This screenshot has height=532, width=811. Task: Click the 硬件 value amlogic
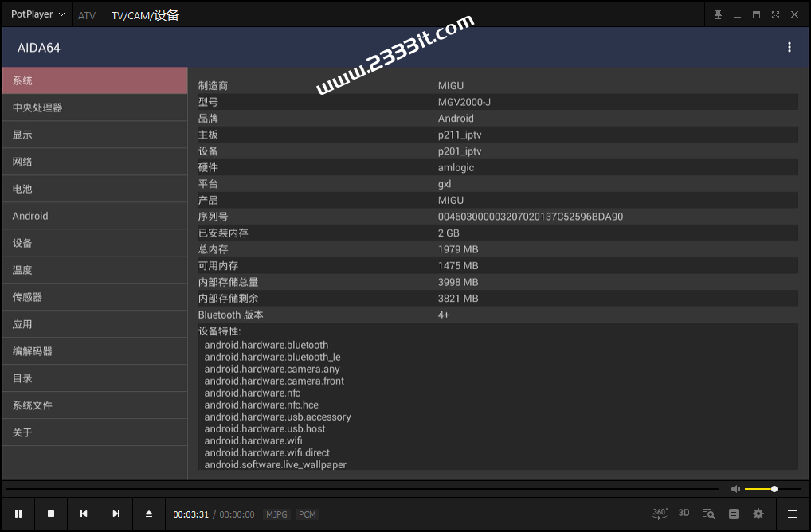456,167
